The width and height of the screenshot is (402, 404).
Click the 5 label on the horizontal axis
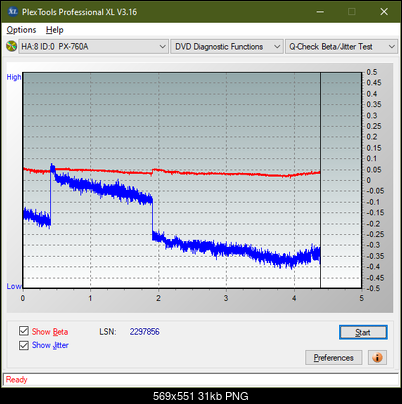point(362,298)
